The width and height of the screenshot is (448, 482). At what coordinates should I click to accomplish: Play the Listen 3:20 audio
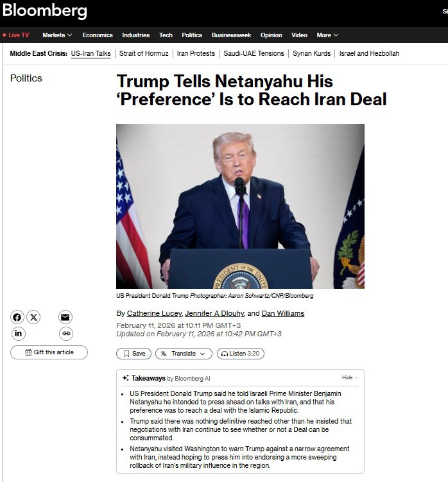[241, 354]
